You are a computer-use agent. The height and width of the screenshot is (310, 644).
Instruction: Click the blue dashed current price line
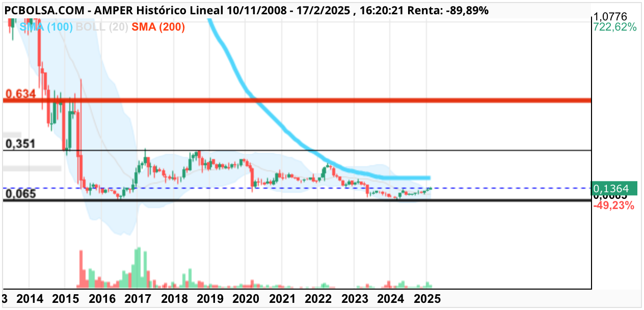297,188
